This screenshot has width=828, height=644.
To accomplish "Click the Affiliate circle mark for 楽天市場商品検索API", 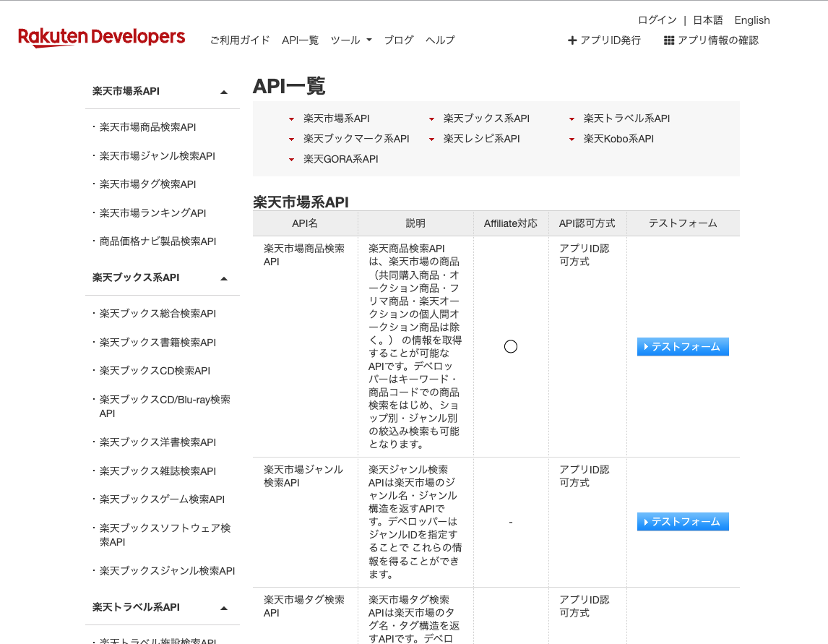I will coord(511,346).
